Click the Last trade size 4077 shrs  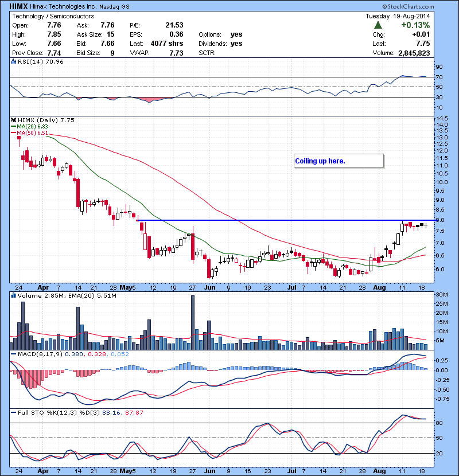coord(167,44)
